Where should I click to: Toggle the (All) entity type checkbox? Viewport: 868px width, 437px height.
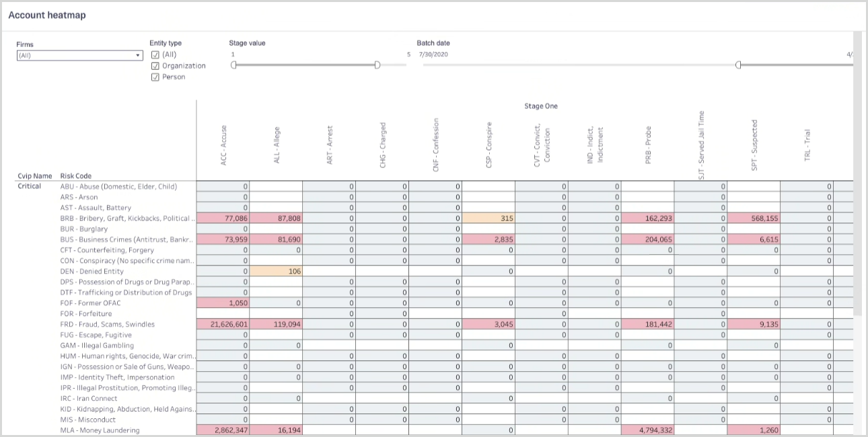pos(155,54)
